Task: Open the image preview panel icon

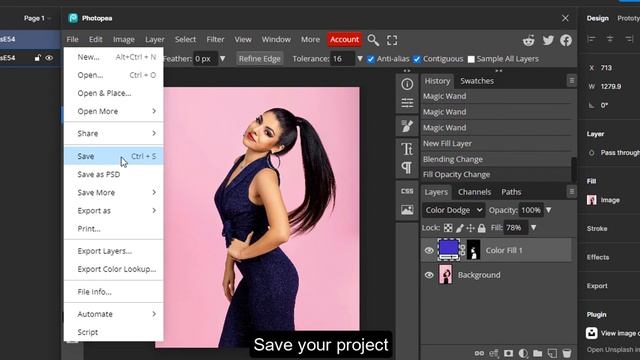Action: (x=407, y=210)
